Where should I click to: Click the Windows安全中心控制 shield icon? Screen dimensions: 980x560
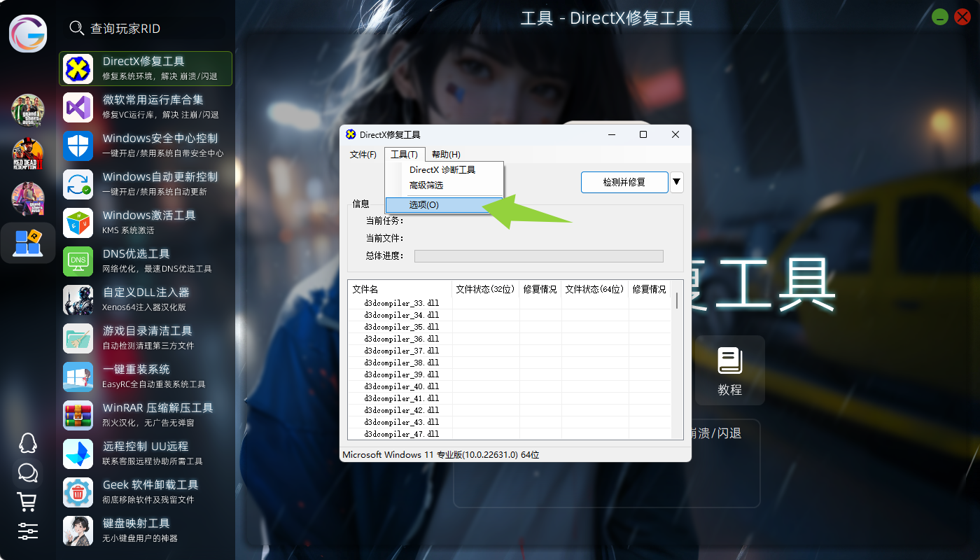click(x=78, y=146)
